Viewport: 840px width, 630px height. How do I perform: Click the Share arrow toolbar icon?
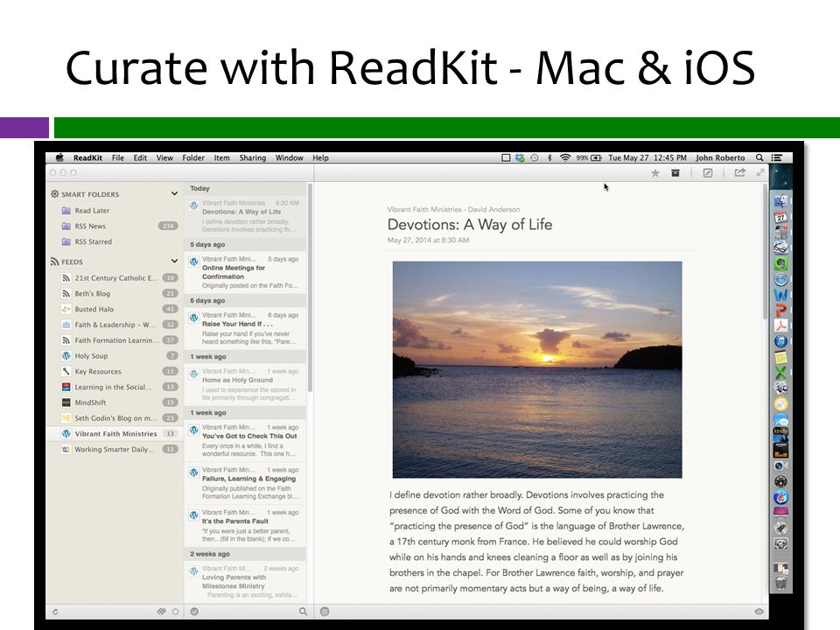740,172
